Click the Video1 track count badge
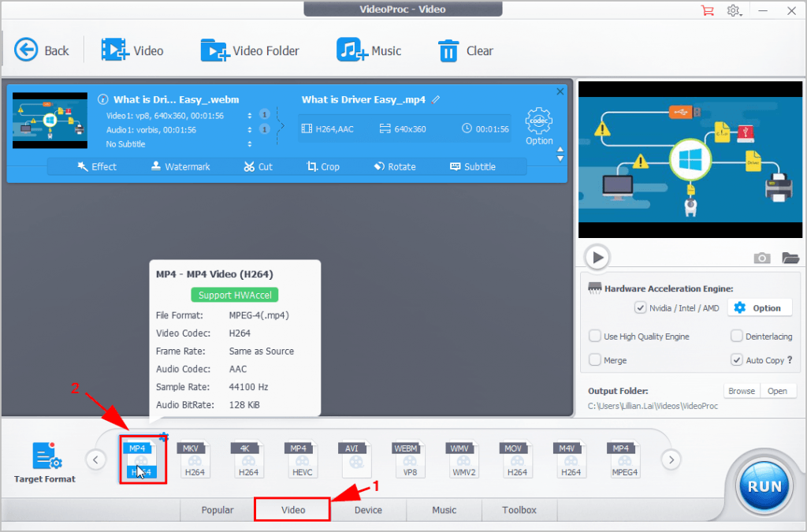Image resolution: width=807 pixels, height=532 pixels. [x=265, y=114]
